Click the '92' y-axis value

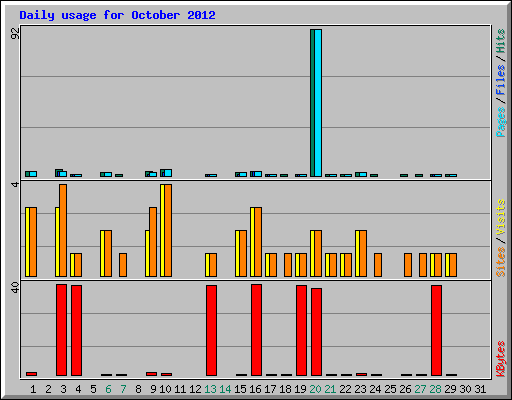(x=15, y=33)
